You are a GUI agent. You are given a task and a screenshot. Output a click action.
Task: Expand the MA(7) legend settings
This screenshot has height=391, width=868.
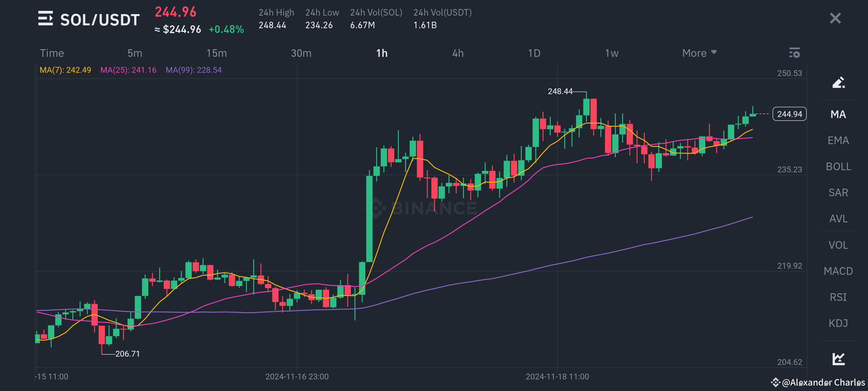65,70
